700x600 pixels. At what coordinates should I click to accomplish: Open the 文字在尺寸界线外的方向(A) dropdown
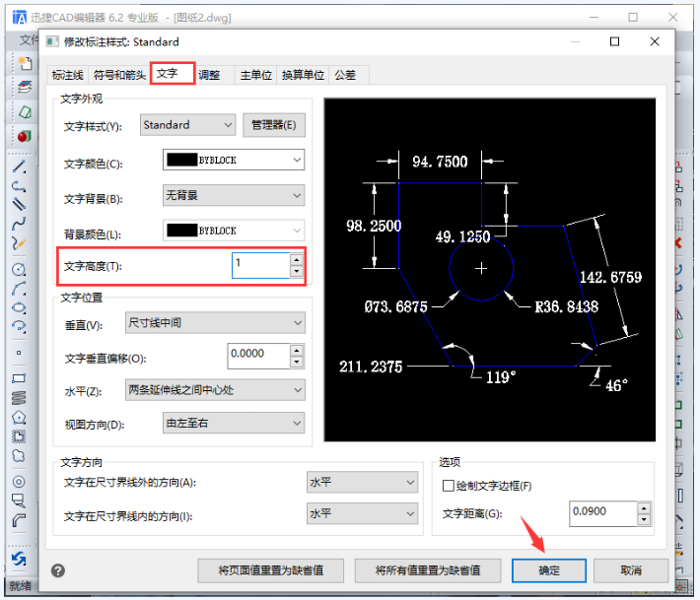coord(362,482)
